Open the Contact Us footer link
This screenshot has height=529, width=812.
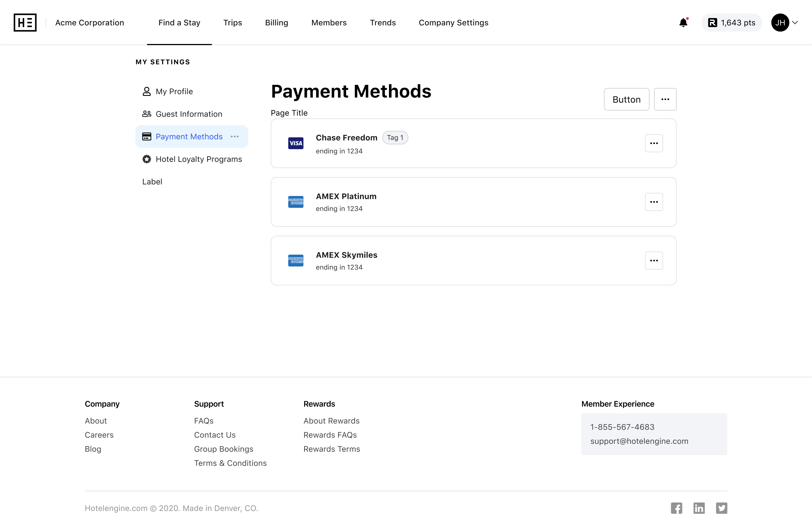point(214,435)
